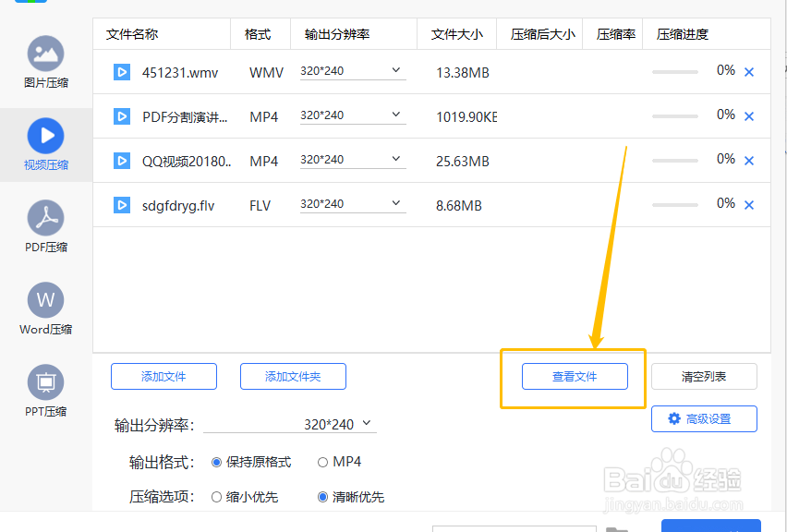
Task: Click the 25.63MB file size cell
Action: [x=463, y=162]
